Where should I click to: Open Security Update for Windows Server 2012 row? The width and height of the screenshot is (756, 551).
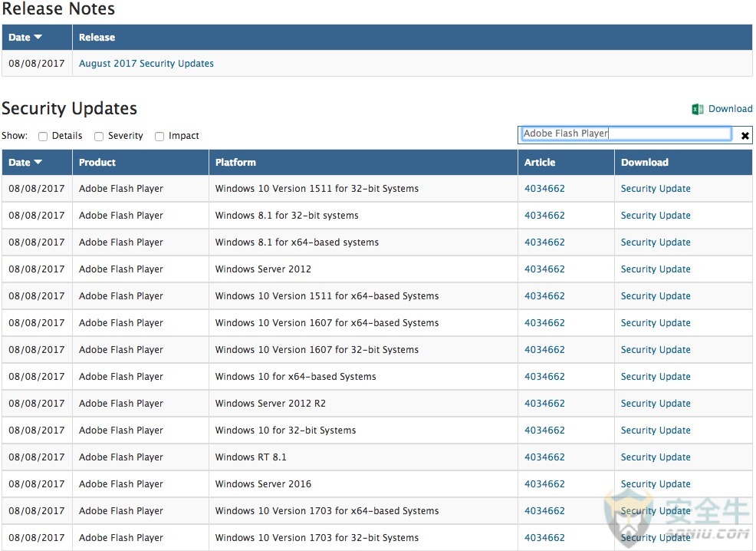coord(656,269)
